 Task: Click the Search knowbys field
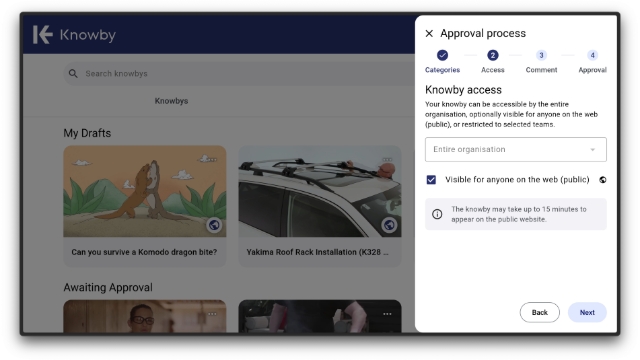click(239, 73)
